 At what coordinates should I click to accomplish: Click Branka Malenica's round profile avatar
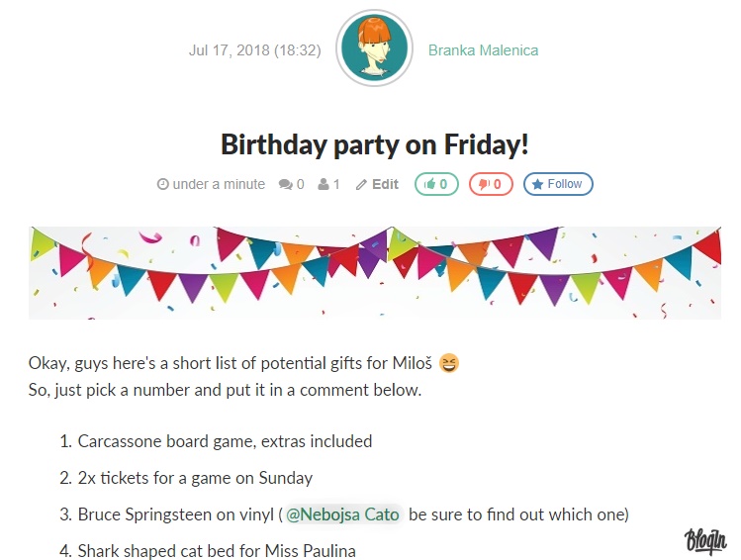(374, 49)
